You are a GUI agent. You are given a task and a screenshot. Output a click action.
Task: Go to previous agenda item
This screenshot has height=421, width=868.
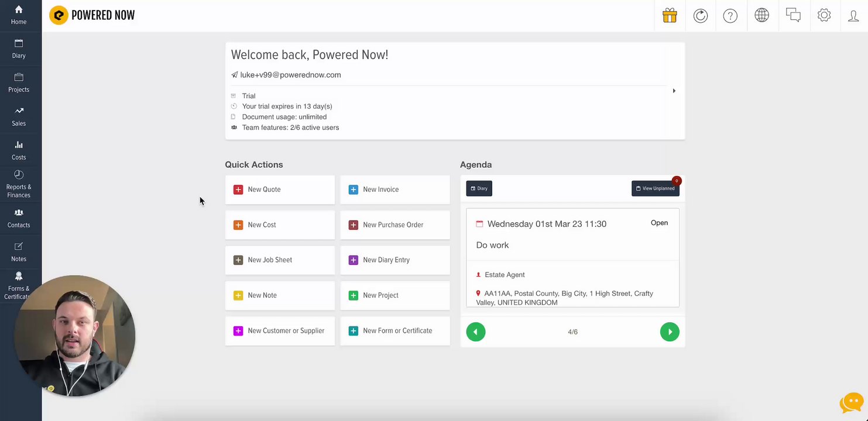point(476,332)
